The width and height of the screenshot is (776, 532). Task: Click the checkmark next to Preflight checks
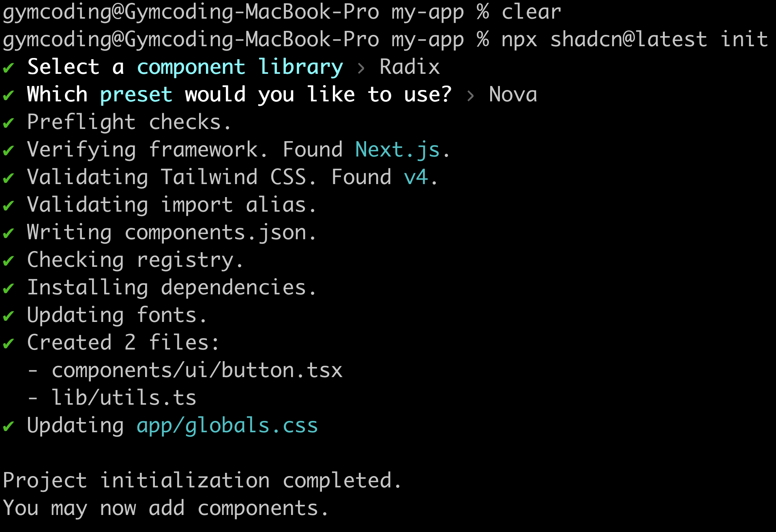[x=8, y=123]
